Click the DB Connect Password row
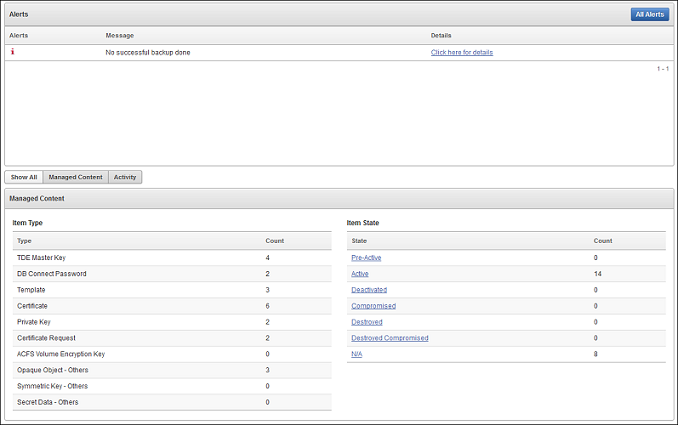The width and height of the screenshot is (678, 425). click(172, 274)
